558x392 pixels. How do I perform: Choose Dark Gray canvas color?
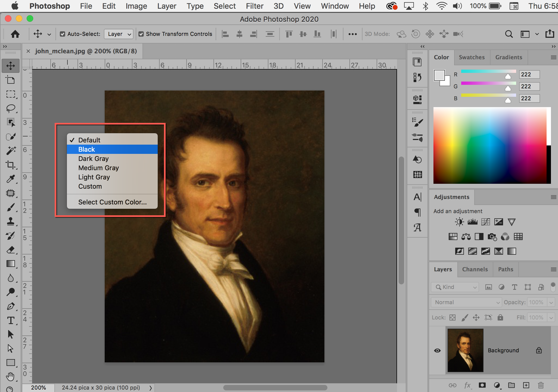[93, 158]
